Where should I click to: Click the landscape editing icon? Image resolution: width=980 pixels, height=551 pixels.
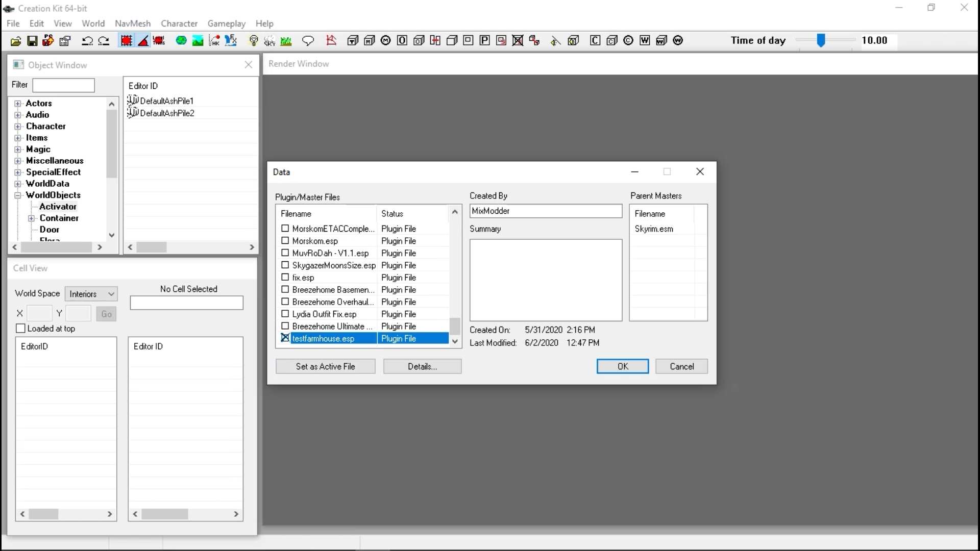coord(198,41)
